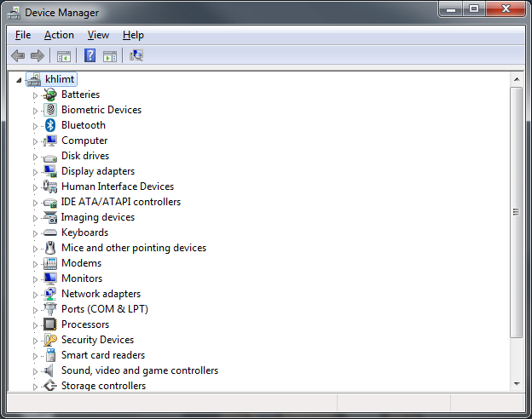Click the Processors chip icon

tap(50, 324)
